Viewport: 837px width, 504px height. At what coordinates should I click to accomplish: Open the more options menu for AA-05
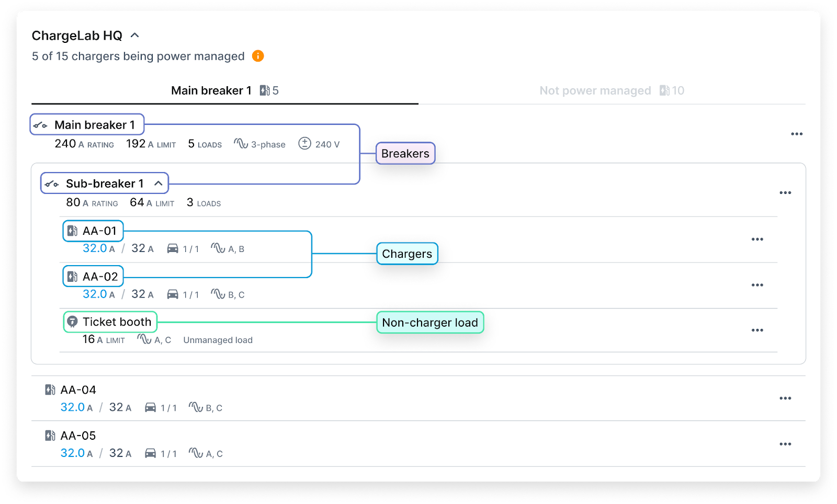click(x=785, y=444)
